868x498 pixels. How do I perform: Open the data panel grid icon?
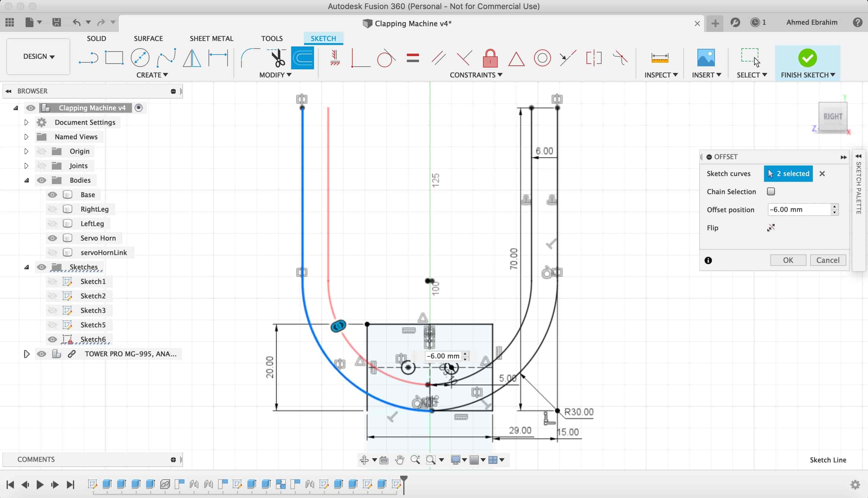[x=10, y=22]
